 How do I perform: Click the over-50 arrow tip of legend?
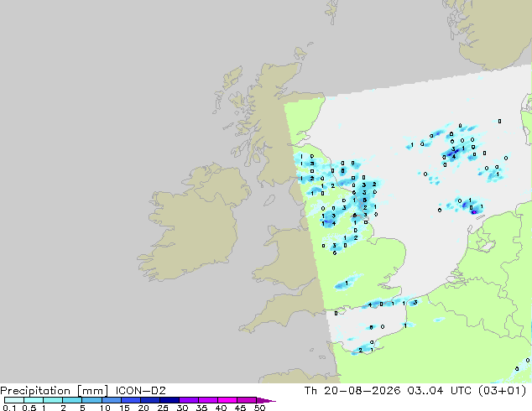[x=267, y=400]
